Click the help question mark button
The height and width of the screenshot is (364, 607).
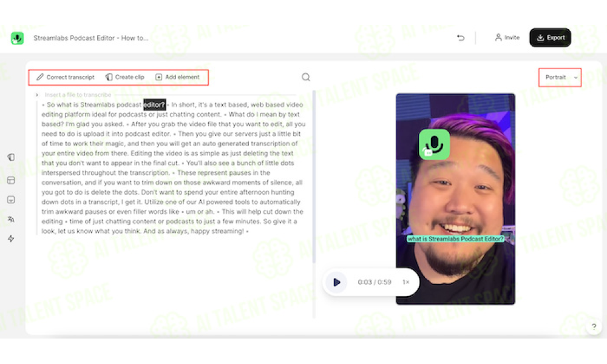click(594, 327)
